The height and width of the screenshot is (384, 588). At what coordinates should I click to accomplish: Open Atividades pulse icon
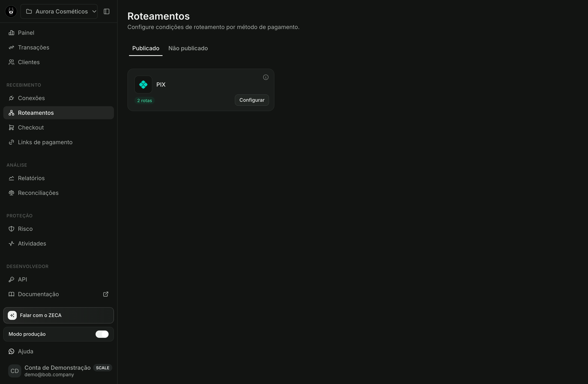tap(11, 243)
